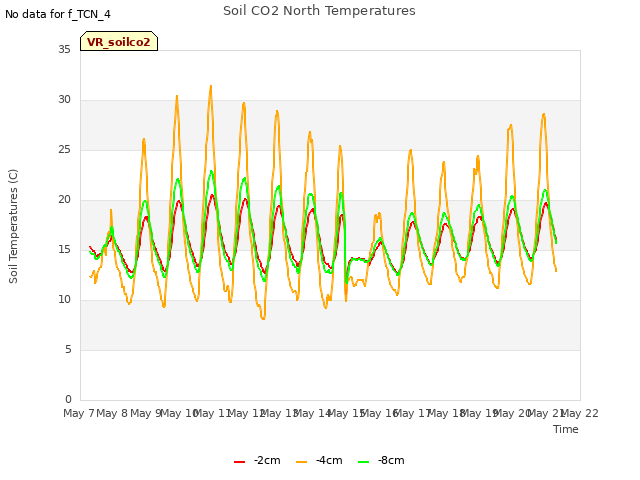
Task: Click the y-axis tick label 30
Action: 64,100
